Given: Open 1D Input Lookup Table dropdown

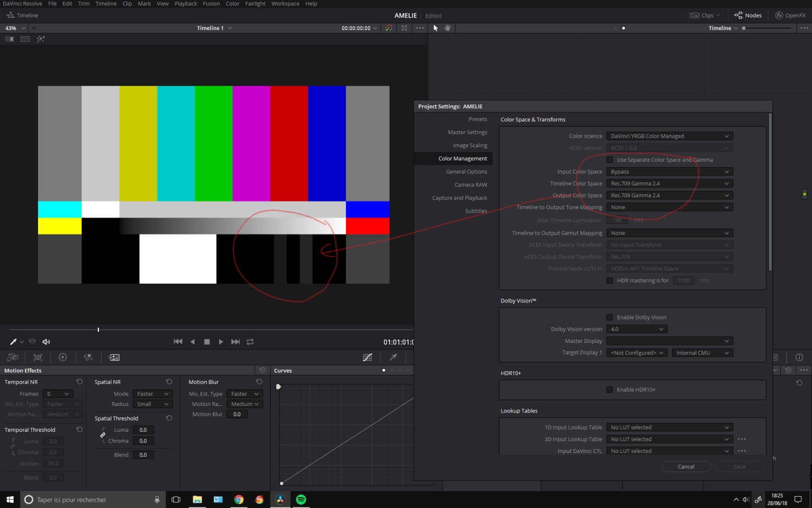Looking at the screenshot, I should (x=670, y=428).
